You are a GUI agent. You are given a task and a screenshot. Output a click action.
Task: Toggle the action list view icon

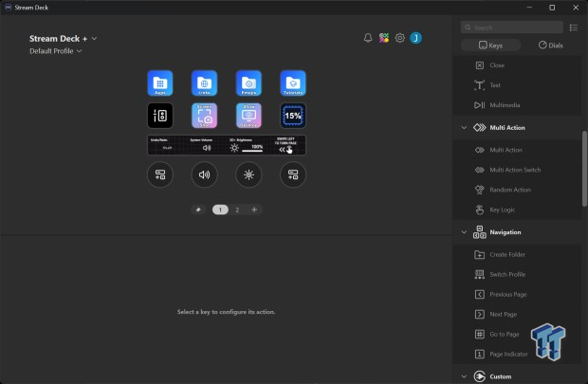[x=574, y=27]
